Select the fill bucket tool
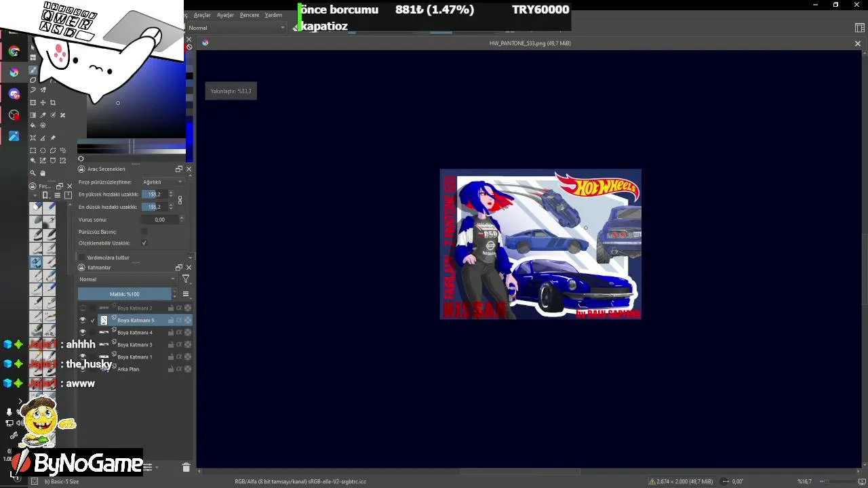The image size is (868, 488). point(33,125)
